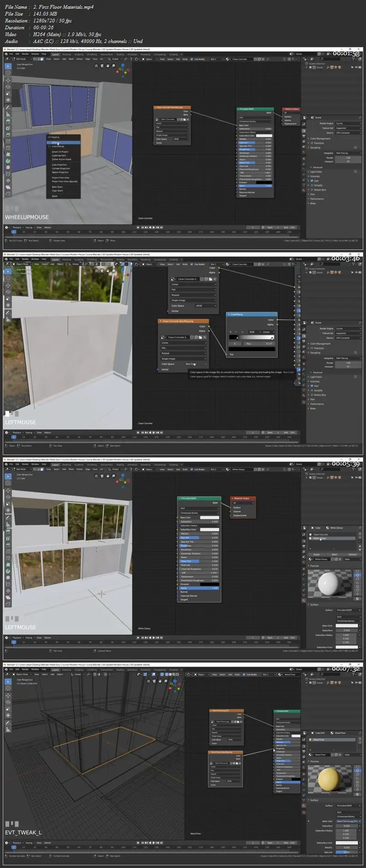Screen dimensions: 366x868
Task: Toggle the Hair checkbox in the 00:01:53 frame
Action: (x=312, y=181)
